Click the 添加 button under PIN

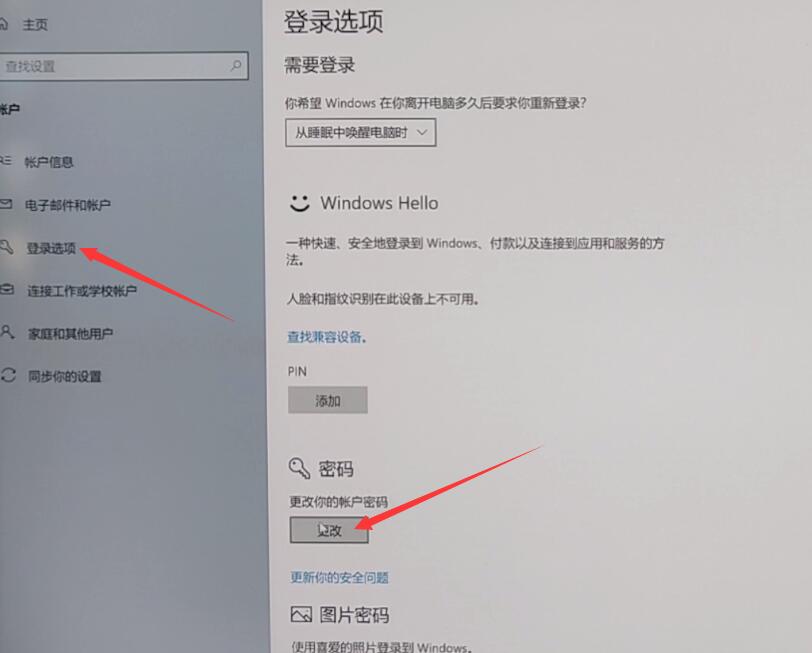point(328,400)
